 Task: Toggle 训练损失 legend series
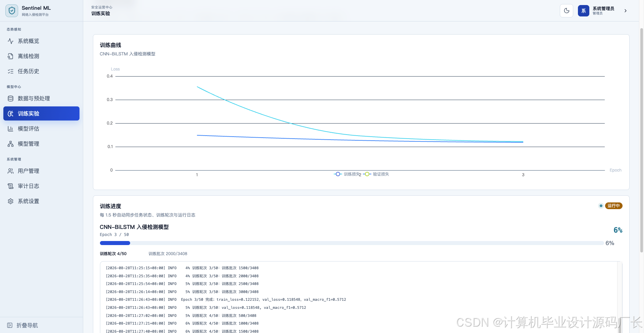347,174
